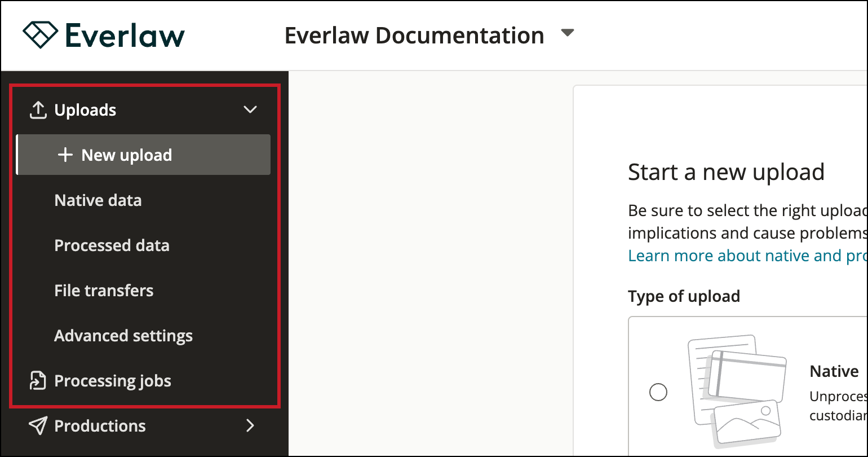The width and height of the screenshot is (868, 457).
Task: Click the Start a new upload heading
Action: point(726,172)
